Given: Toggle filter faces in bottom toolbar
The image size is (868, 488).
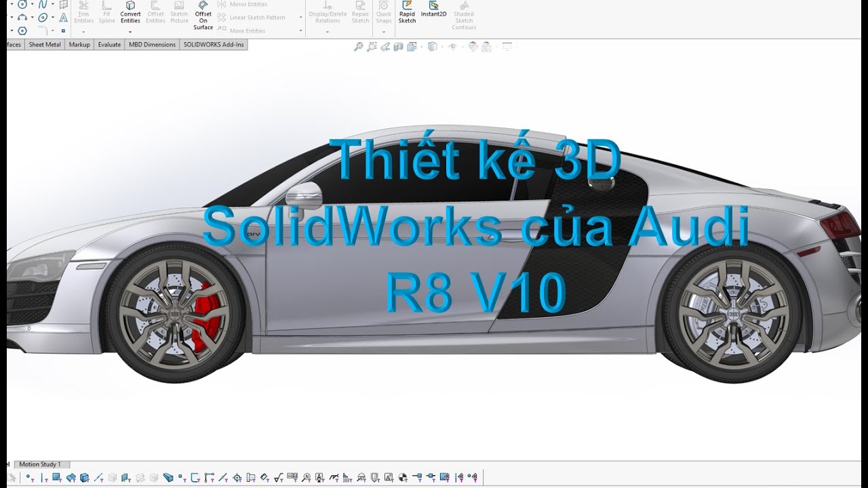Looking at the screenshot, I should coord(57,477).
